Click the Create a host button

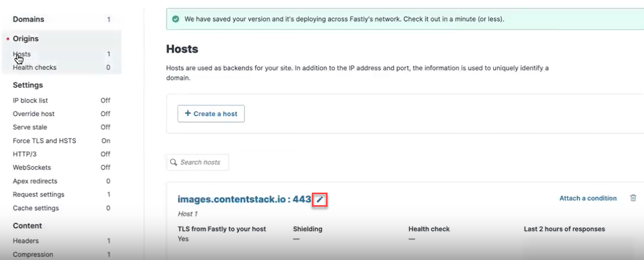click(x=211, y=114)
